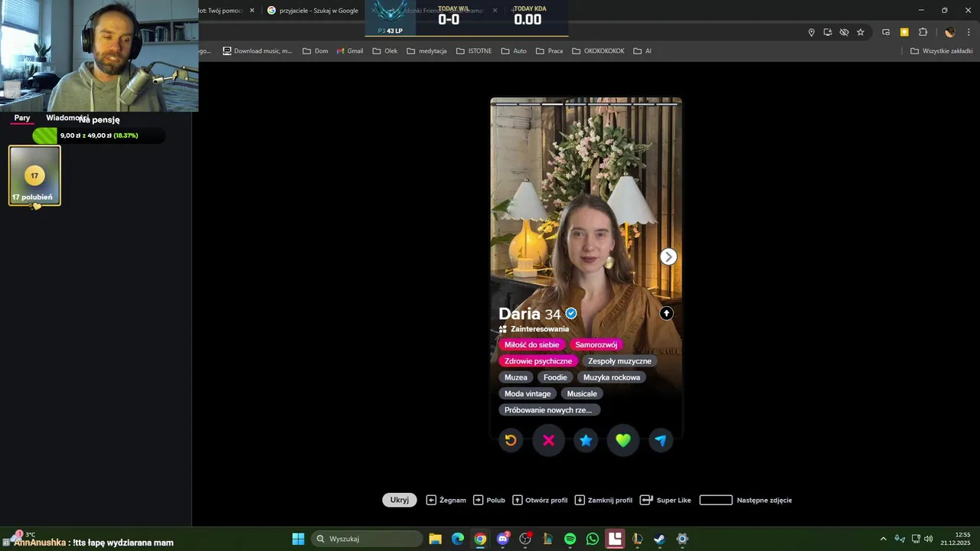
Task: Click the Żegnam shortcut hint
Action: point(446,500)
